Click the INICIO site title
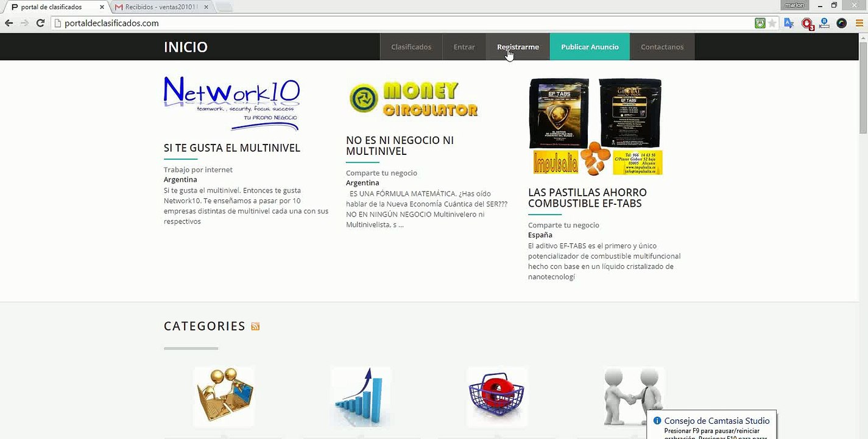 pyautogui.click(x=186, y=47)
